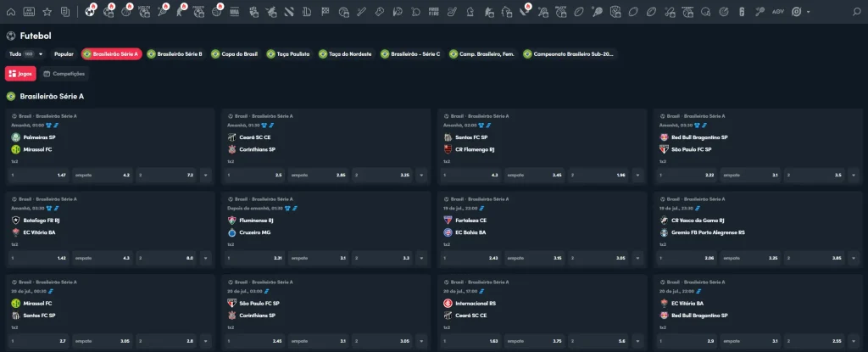
Task: Bet on draw at 3.75 Internacional match
Action: (x=536, y=342)
